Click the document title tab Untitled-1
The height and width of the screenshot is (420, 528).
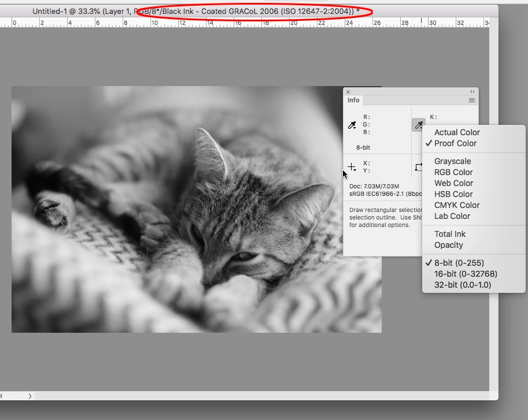[x=196, y=12]
